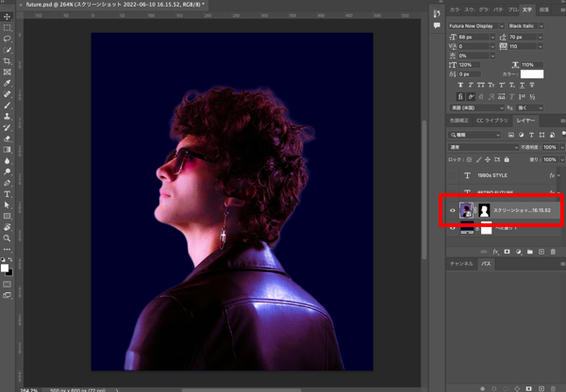566x392 pixels.
Task: Select the Eyedropper tool
Action: [x=7, y=83]
